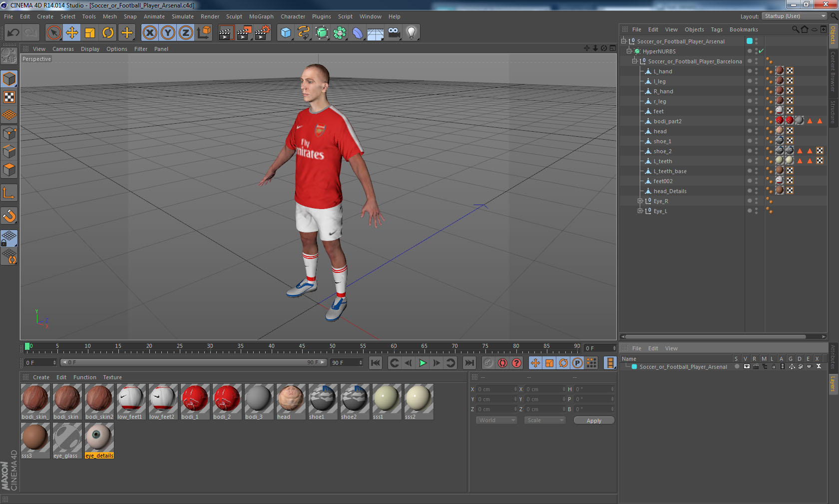Screen dimensions: 839x504
Task: Switch to Texture mode checker icon
Action: tap(9, 97)
